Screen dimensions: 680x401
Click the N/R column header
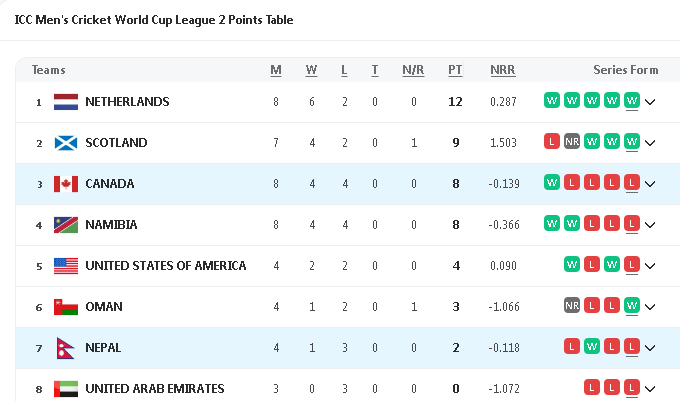pos(413,70)
